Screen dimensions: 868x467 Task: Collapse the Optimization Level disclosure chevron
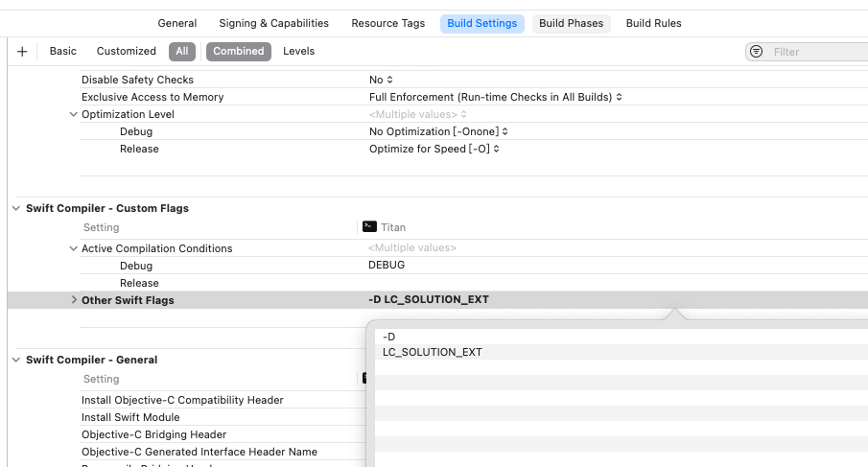click(x=74, y=114)
